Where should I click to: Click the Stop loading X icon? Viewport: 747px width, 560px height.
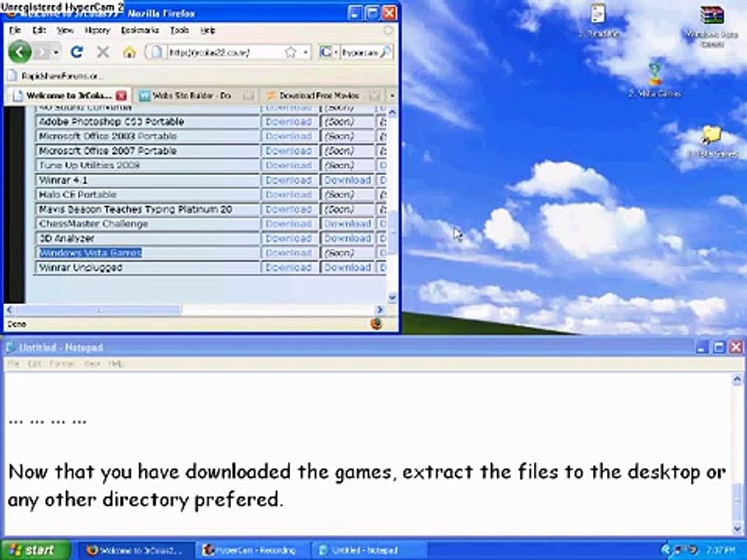click(x=103, y=52)
